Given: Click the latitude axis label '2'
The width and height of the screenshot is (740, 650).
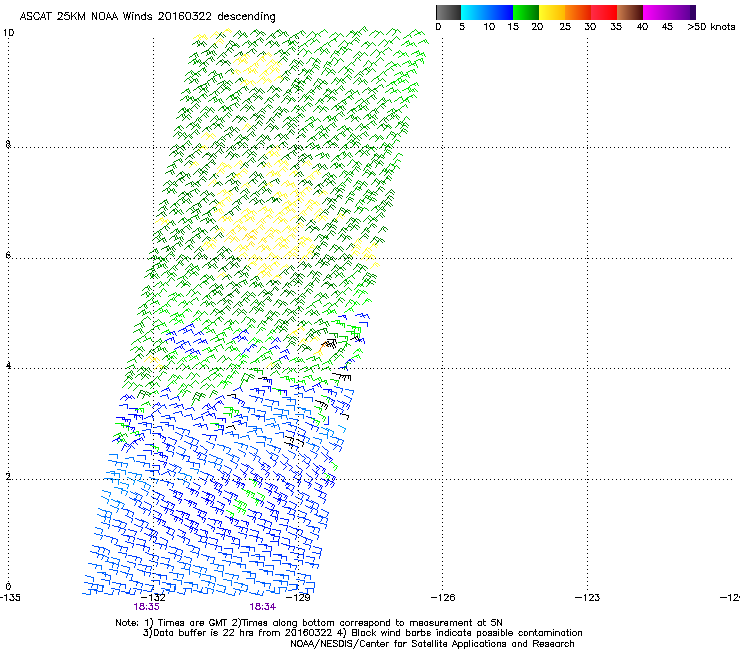Looking at the screenshot, I should [8, 477].
